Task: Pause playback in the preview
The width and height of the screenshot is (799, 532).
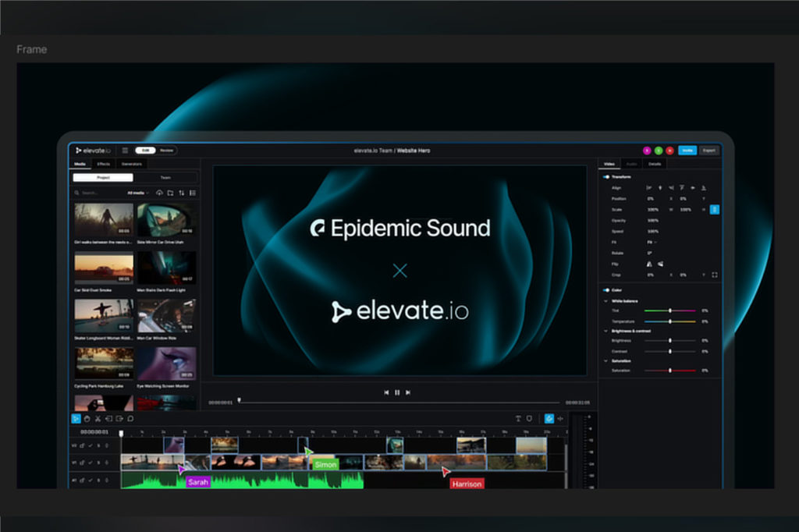Action: (x=397, y=392)
